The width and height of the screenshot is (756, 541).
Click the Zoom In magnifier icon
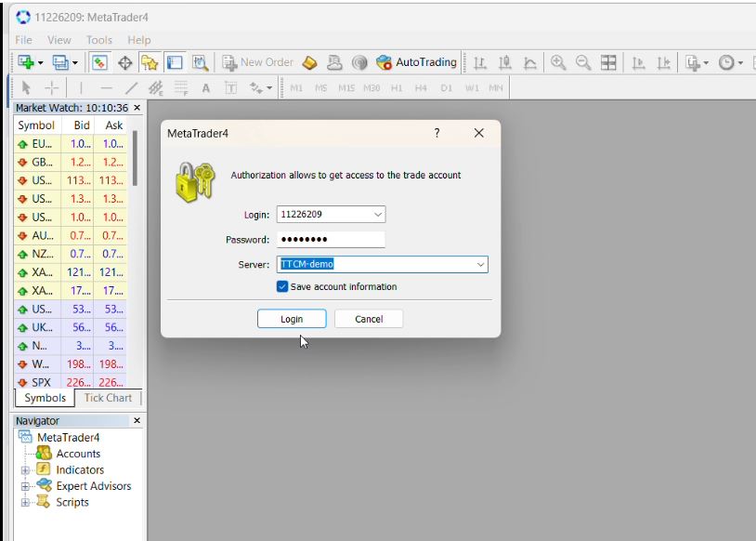(x=558, y=62)
